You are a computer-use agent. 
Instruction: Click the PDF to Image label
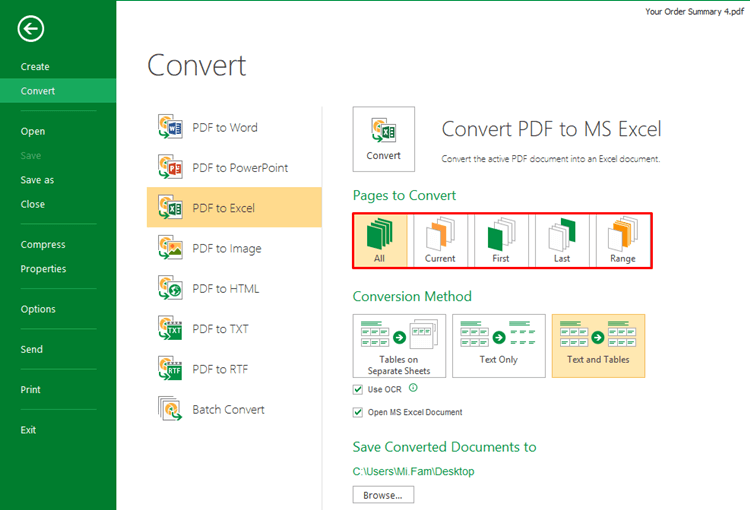227,248
